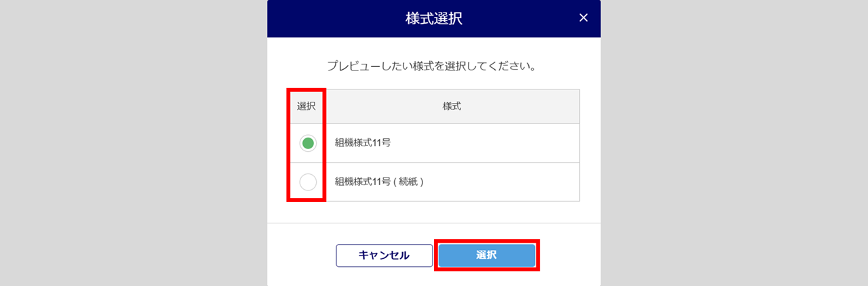Confirm with the blue 選択 button
This screenshot has width=868, height=286.
pos(486,256)
